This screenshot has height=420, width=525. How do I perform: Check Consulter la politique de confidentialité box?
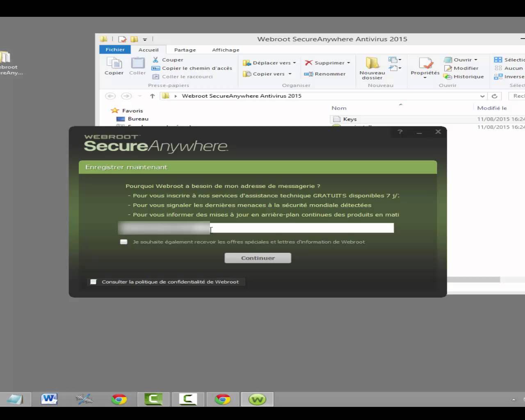click(93, 282)
